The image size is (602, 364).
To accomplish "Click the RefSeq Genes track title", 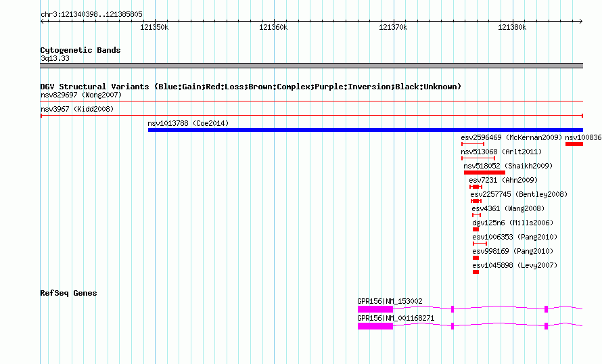I will (x=68, y=293).
